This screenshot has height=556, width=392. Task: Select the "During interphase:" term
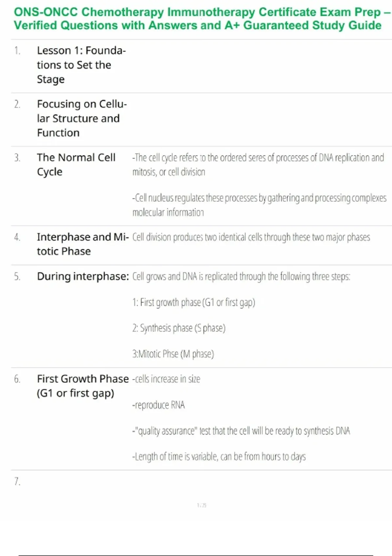[83, 276]
